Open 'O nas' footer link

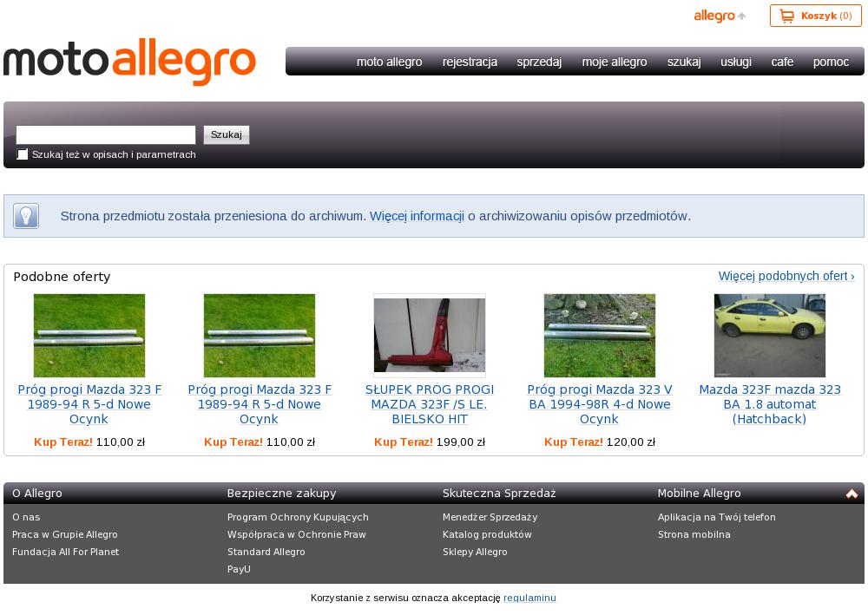[x=26, y=517]
